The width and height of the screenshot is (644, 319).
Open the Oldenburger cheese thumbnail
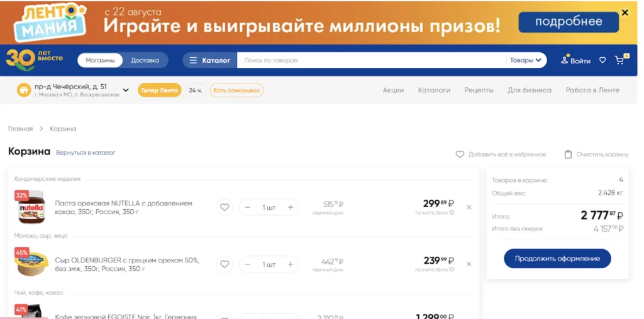pyautogui.click(x=32, y=264)
